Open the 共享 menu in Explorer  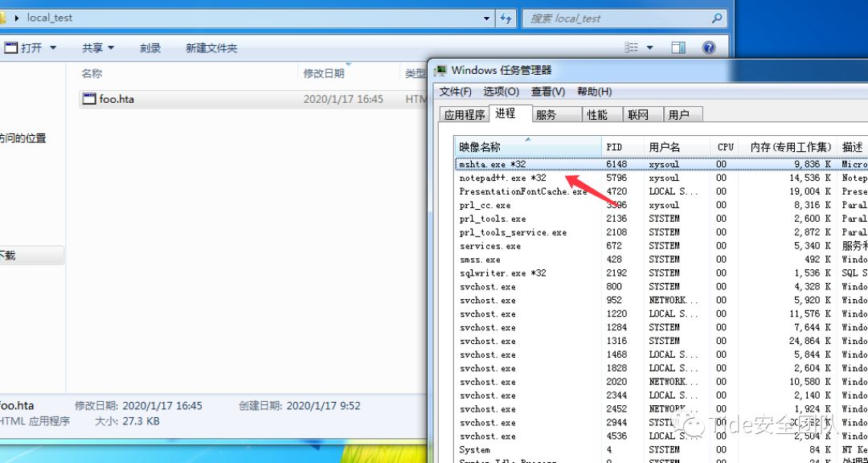click(x=98, y=48)
